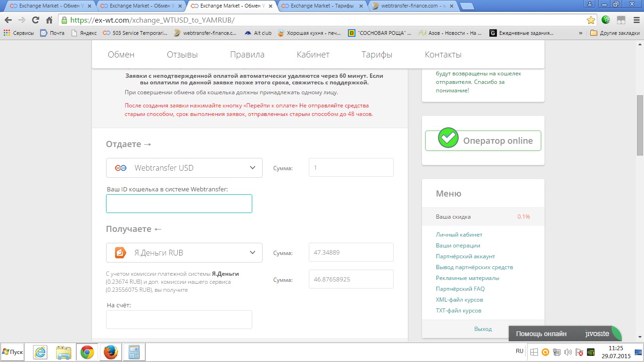The image size is (644, 362).
Task: Reload the page with the refresh icon
Action: click(35, 20)
